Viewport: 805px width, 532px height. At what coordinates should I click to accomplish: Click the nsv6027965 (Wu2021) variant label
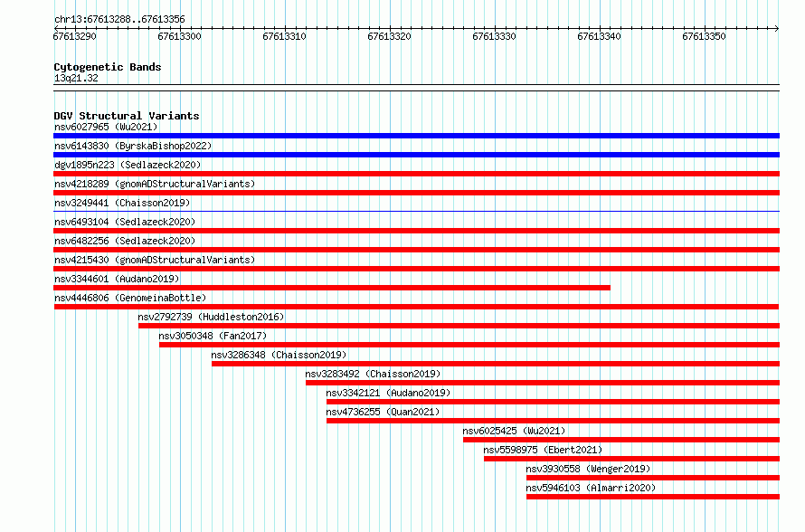coord(106,127)
